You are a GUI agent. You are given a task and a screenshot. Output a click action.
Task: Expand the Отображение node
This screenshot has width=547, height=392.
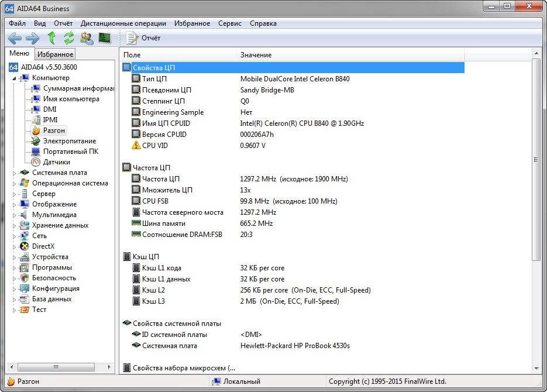coord(14,204)
